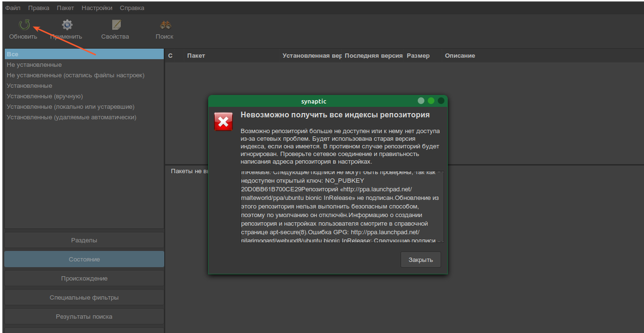Viewport: 644px width, 333px height.
Task: Close the error dialog with Закрыть
Action: [x=421, y=260]
